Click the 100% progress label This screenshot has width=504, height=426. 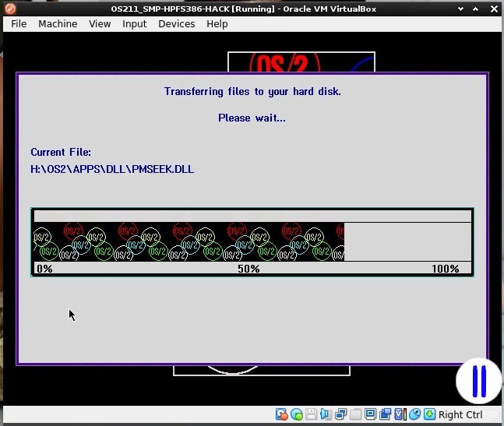(x=445, y=269)
